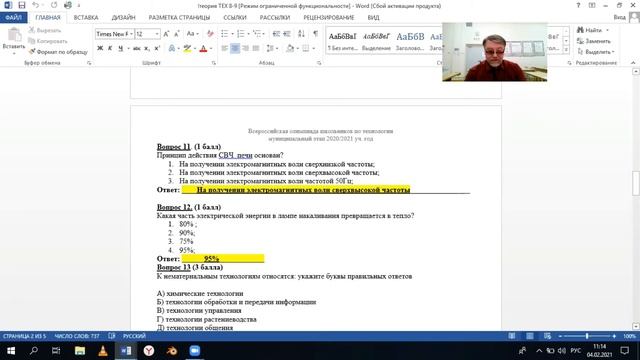Undo last action in quick access toolbar
Screen dimensions: 640x360
pos(36,5)
